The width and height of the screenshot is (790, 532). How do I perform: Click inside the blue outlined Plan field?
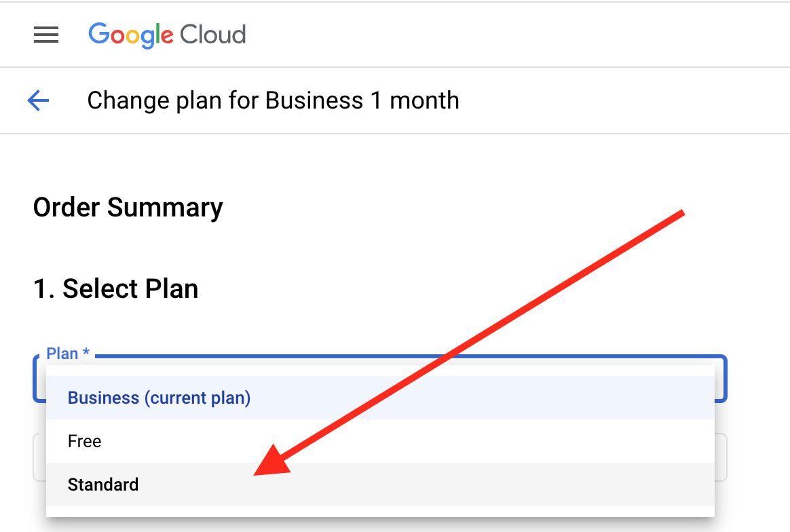pyautogui.click(x=380, y=378)
